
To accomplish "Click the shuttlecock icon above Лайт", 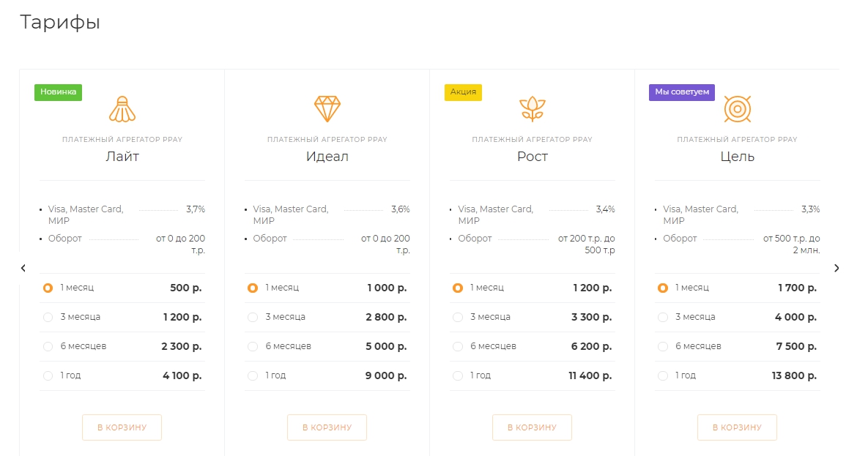I will coord(122,109).
